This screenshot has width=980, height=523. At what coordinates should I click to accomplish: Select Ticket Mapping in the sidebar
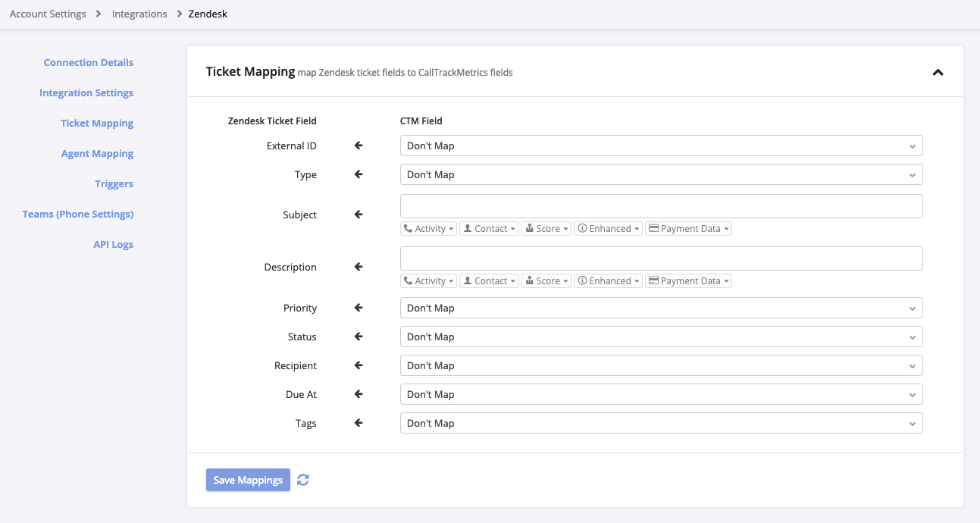click(x=97, y=123)
